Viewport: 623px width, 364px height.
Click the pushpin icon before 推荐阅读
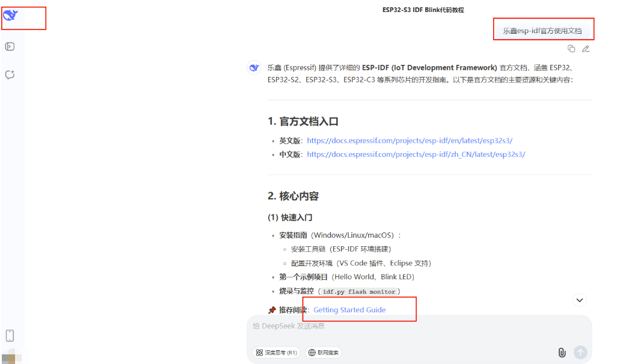pyautogui.click(x=272, y=310)
